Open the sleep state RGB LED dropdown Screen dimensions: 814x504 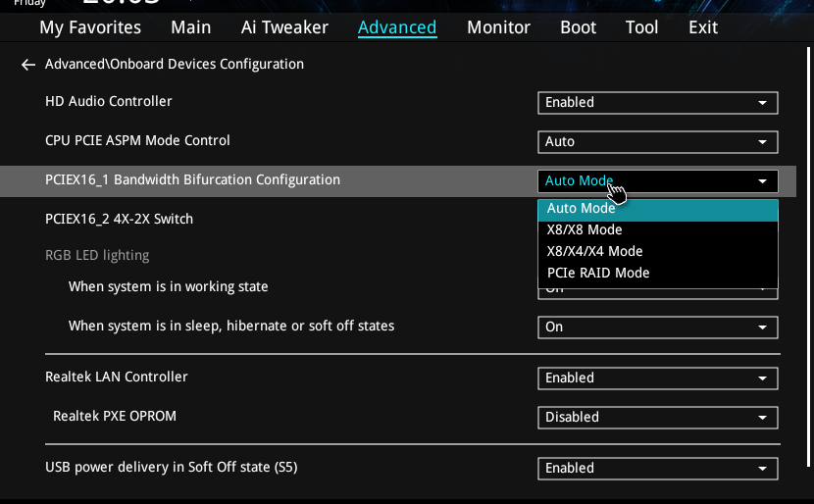point(657,327)
